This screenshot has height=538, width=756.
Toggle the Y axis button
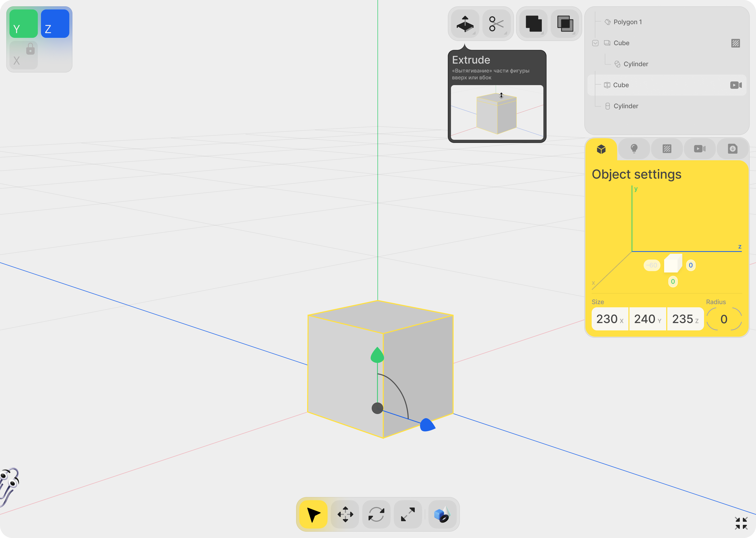(x=24, y=24)
